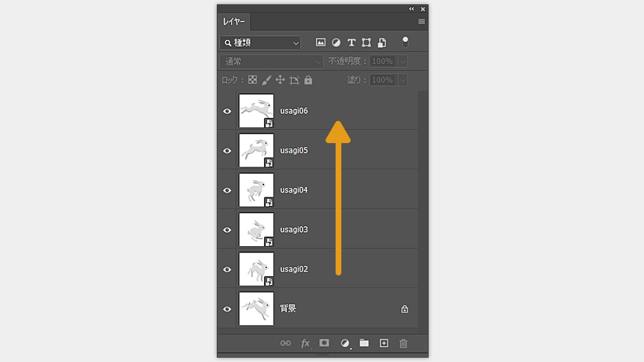Viewport: 644px width, 362px height.
Task: Click the usagi05 layer name
Action: point(293,150)
